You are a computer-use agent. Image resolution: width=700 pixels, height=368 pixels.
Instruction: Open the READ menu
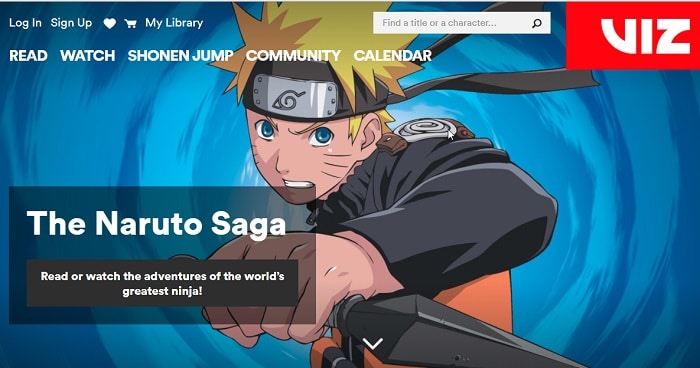[x=28, y=55]
